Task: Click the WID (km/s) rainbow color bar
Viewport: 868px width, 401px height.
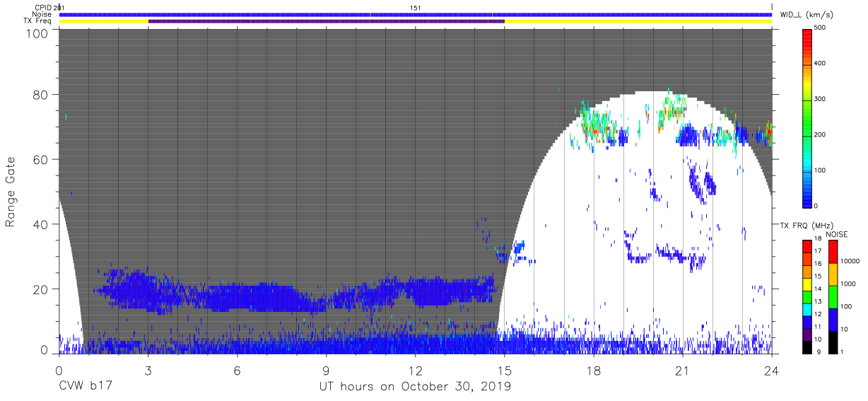Action: click(x=808, y=117)
